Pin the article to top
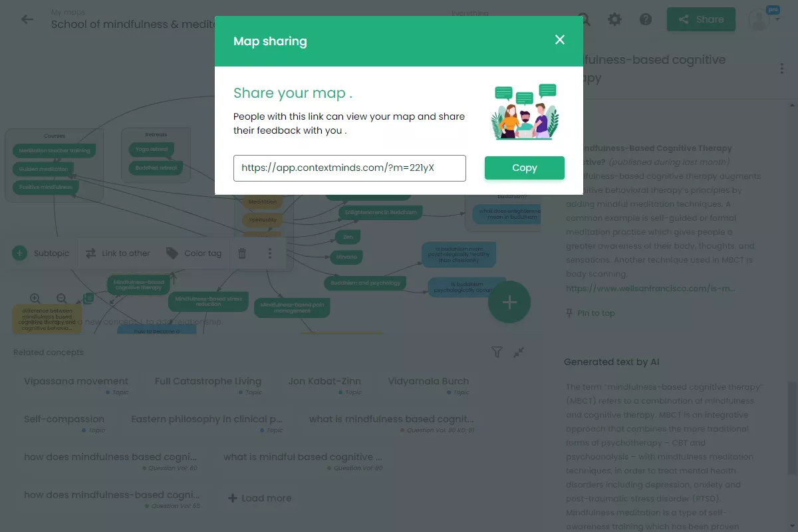Screen dimensions: 798x532 point(590,313)
